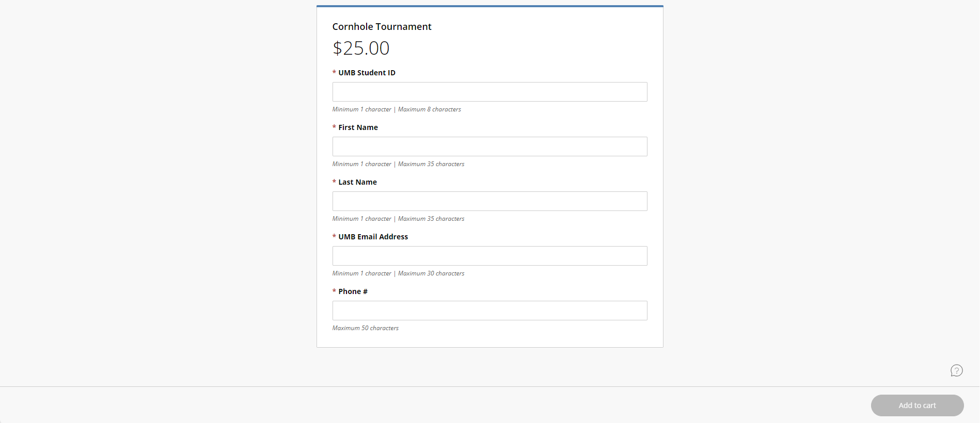Focus the First Name input box

tap(489, 147)
